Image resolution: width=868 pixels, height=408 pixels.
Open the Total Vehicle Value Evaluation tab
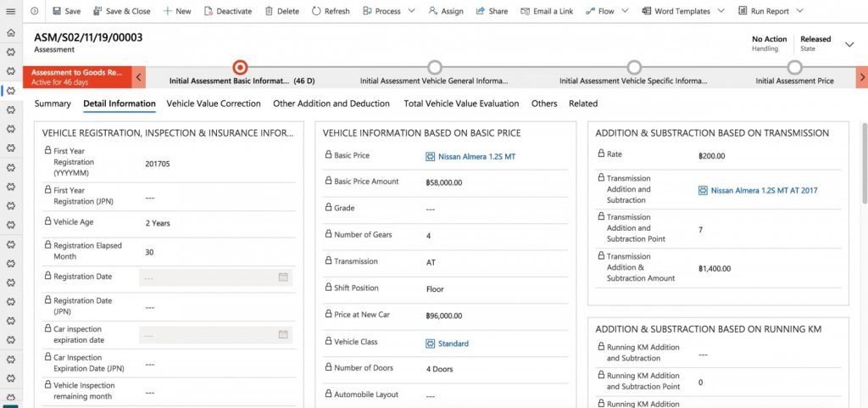pos(461,103)
